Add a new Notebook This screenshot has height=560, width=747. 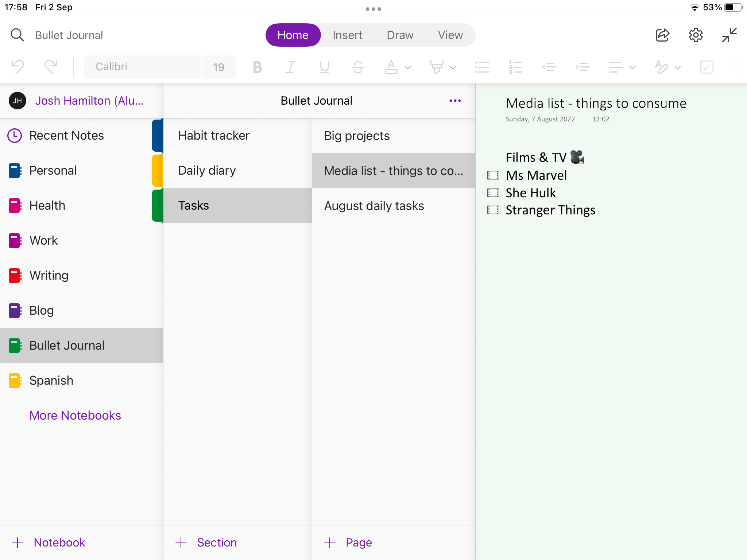49,542
